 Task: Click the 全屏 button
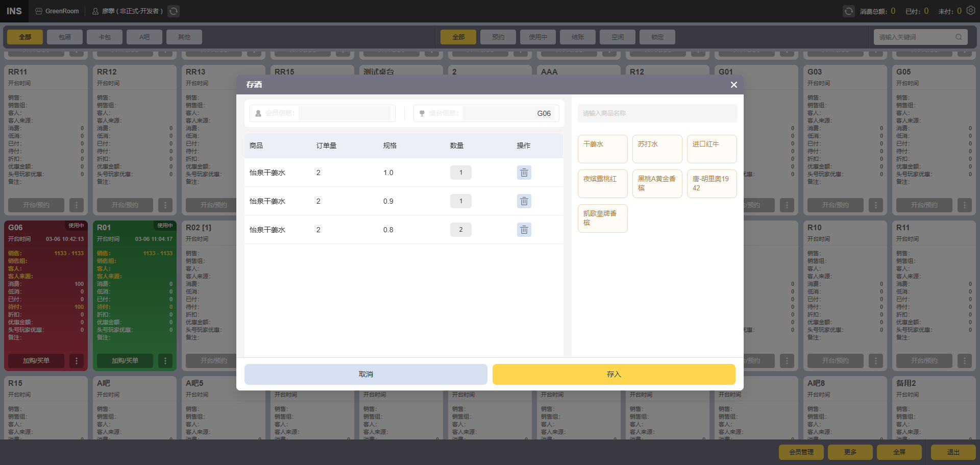tap(899, 452)
